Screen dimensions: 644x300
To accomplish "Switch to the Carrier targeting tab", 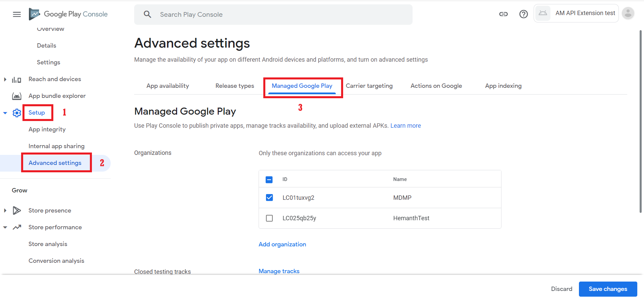I will point(369,86).
